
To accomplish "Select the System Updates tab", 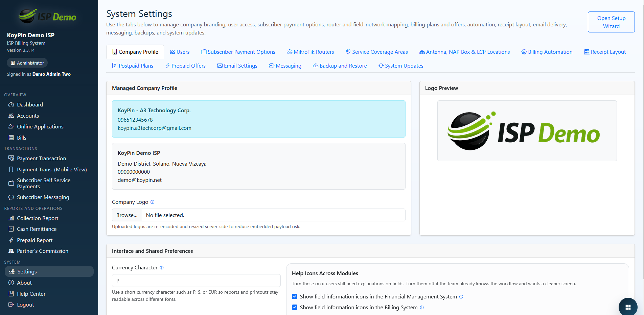I will pos(401,66).
